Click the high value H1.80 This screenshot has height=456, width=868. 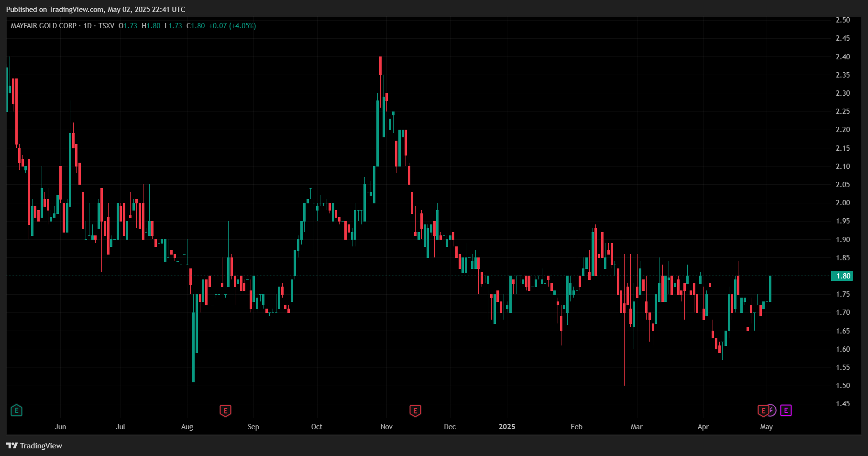coord(151,26)
